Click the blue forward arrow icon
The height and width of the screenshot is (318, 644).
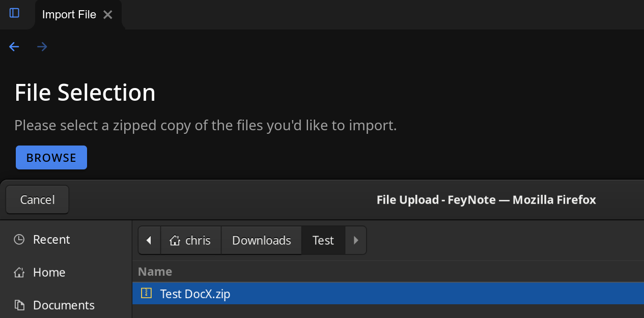coord(42,46)
